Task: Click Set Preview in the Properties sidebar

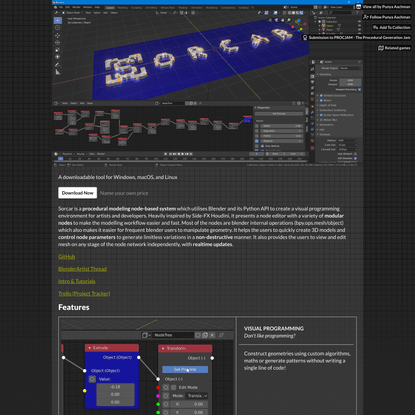Action: (279, 114)
